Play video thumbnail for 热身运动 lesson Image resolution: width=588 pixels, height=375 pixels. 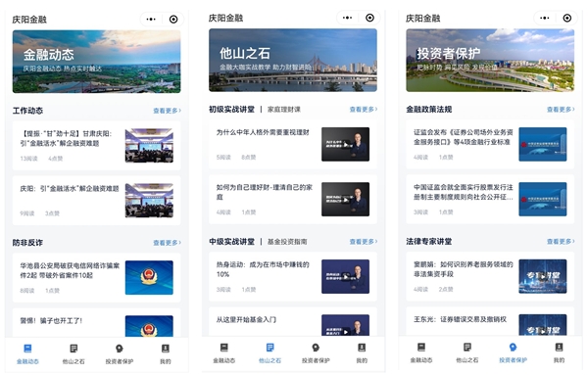pos(345,276)
